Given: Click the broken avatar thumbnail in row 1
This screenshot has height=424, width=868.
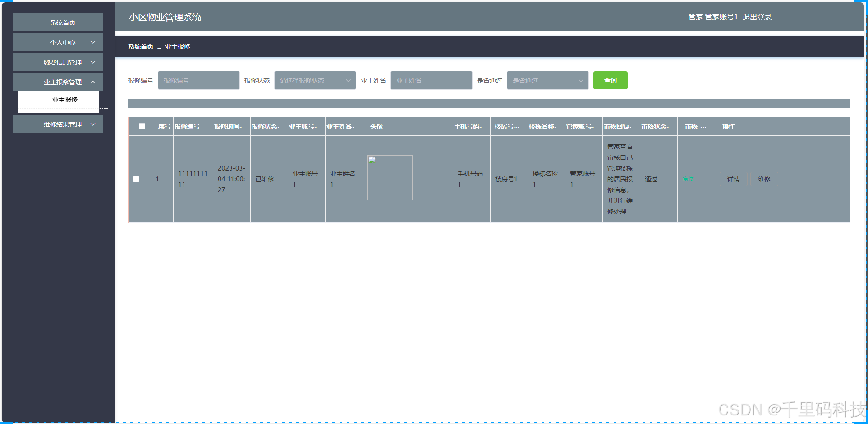Looking at the screenshot, I should [390, 178].
